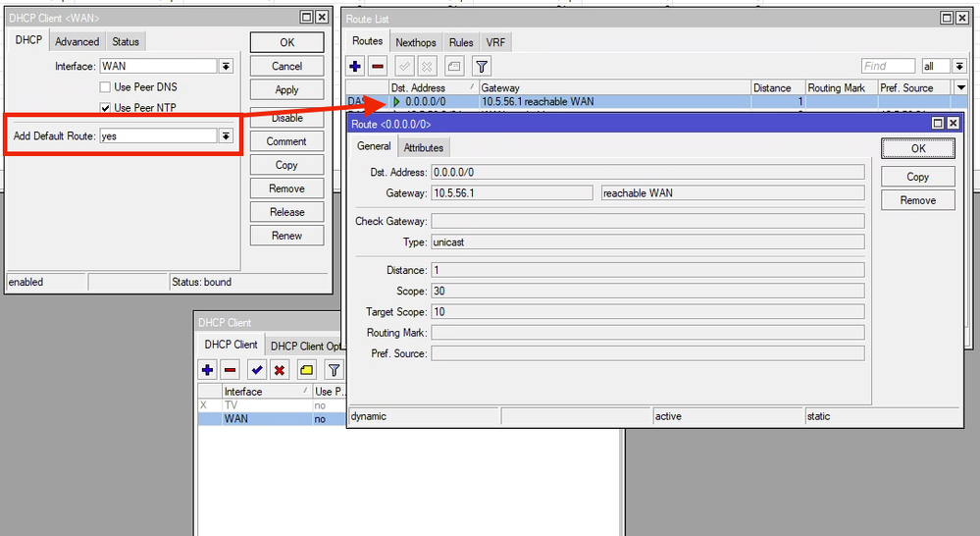980x536 pixels.
Task: Remove route using the minus icon in Route List
Action: [x=378, y=66]
